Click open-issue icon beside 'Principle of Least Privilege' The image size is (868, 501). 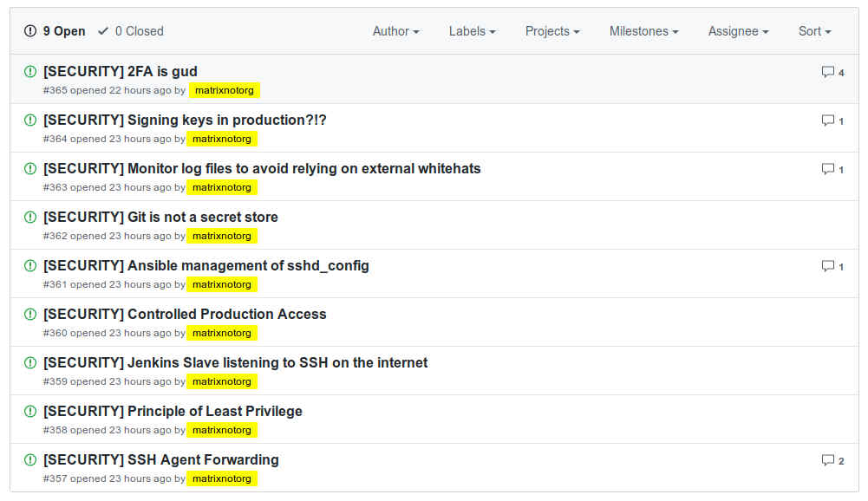tap(30, 411)
